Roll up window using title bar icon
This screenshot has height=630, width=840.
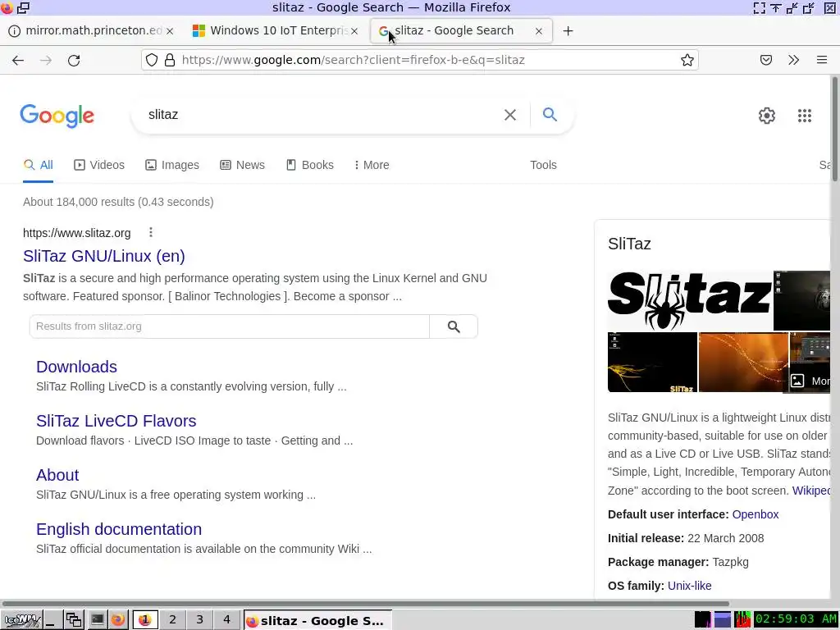776,7
